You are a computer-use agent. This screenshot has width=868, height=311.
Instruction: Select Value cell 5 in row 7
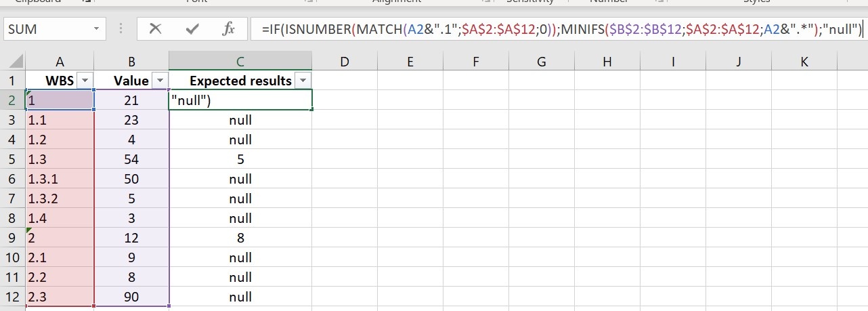click(x=131, y=199)
